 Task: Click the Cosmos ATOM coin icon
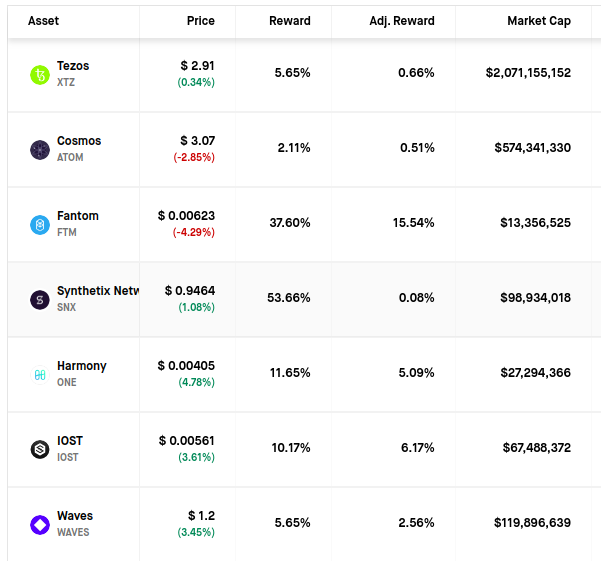click(40, 150)
